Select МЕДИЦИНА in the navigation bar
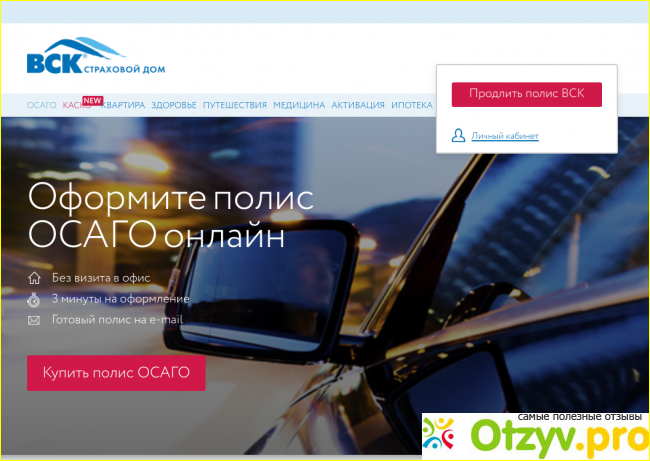Screen dimensions: 650x461 click(x=299, y=105)
